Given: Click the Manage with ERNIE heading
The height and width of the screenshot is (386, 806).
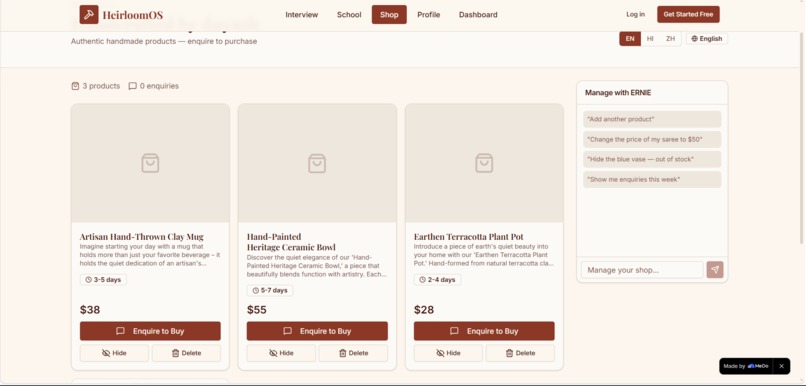Looking at the screenshot, I should click(618, 93).
